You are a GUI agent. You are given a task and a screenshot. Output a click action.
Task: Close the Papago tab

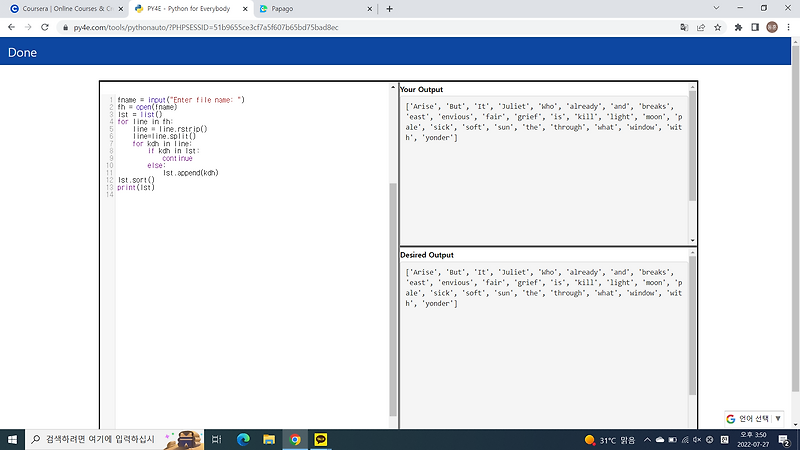[369, 9]
